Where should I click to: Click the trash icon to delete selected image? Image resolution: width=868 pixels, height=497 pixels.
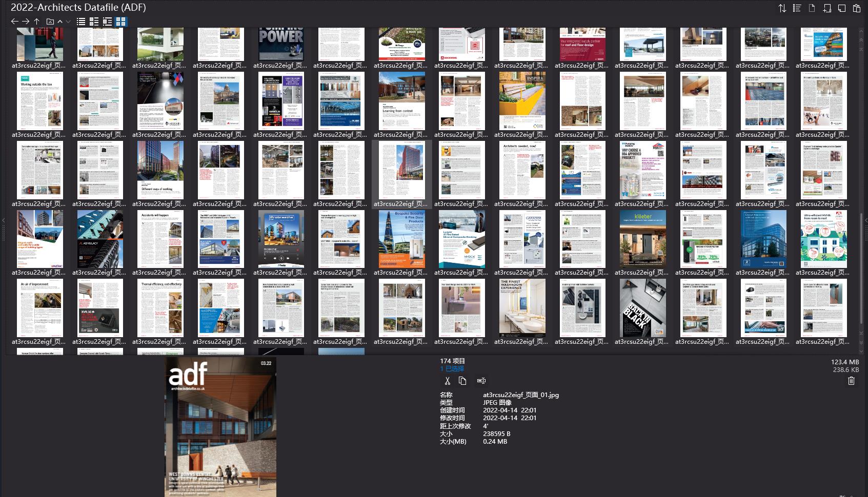point(852,381)
